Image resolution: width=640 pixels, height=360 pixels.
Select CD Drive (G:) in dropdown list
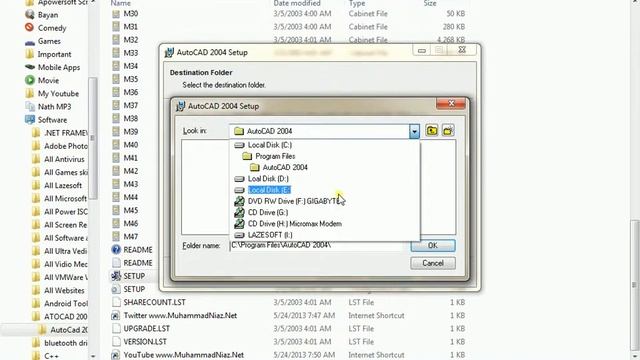tap(267, 213)
